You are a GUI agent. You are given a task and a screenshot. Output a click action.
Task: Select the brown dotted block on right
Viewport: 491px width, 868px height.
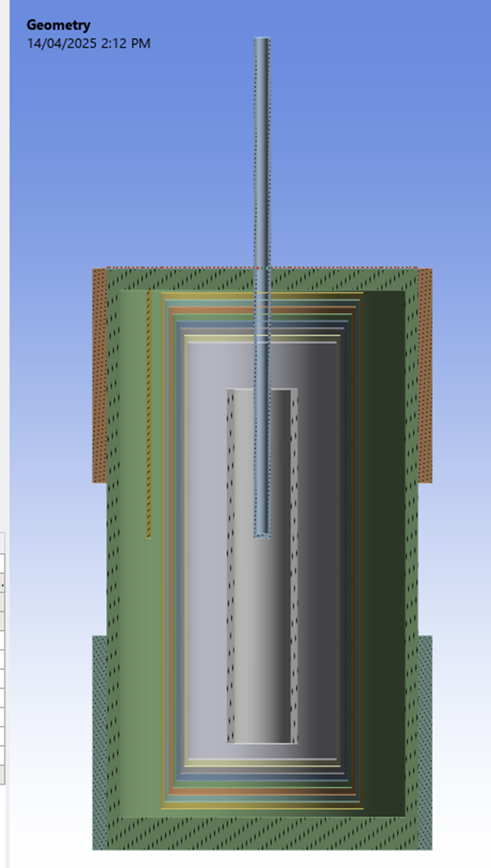pyautogui.click(x=425, y=375)
